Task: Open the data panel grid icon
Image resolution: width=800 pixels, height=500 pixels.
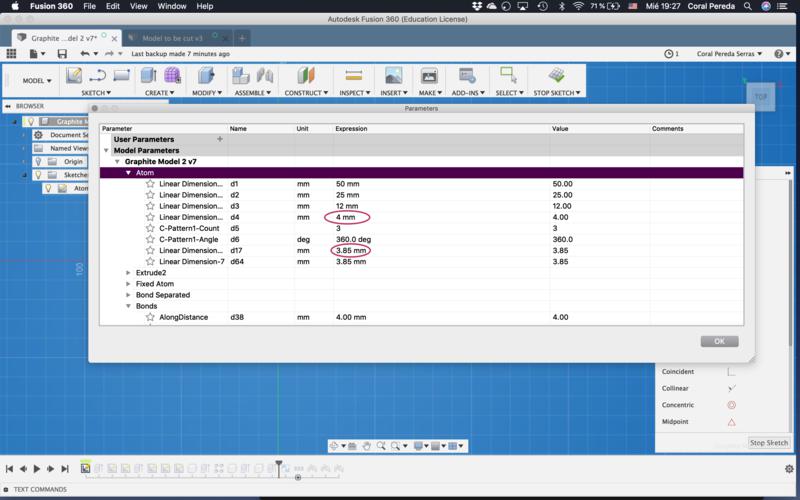Action: pyautogui.click(x=11, y=54)
